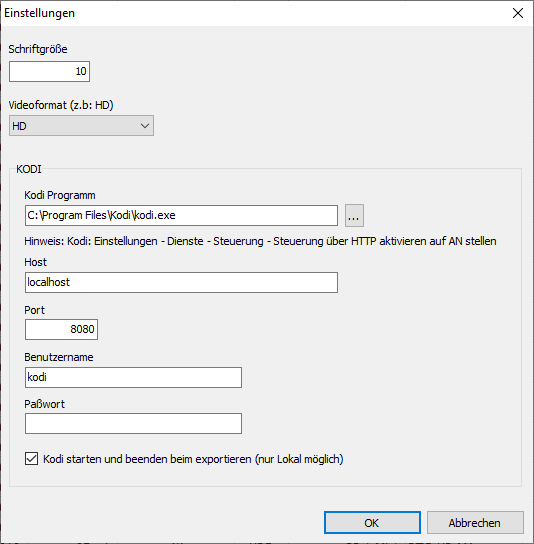Select the Host field containing localhost
Viewport: 534px width, 544px height.
pyautogui.click(x=181, y=282)
